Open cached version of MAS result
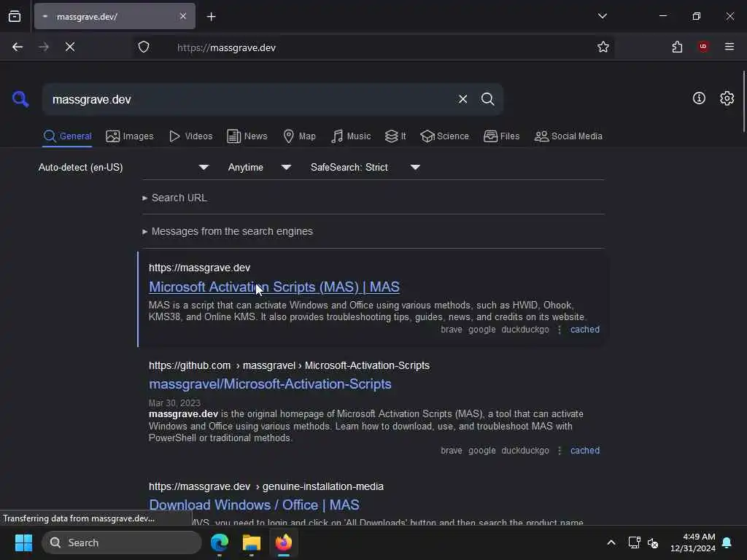 coord(585,330)
